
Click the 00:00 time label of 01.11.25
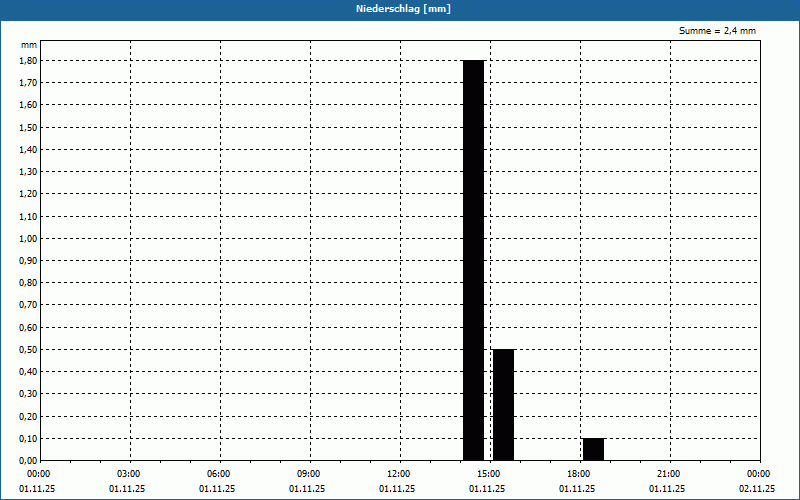tap(39, 474)
